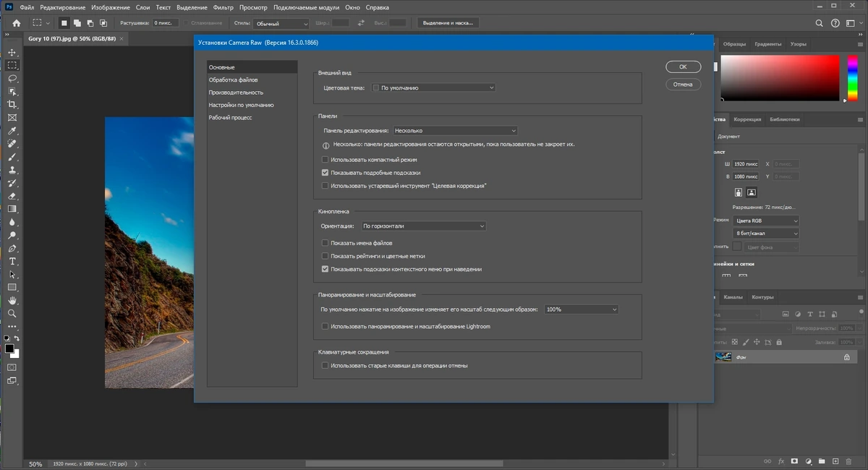The width and height of the screenshot is (868, 470).
Task: Click 'Фон' layer thumbnail
Action: [723, 357]
